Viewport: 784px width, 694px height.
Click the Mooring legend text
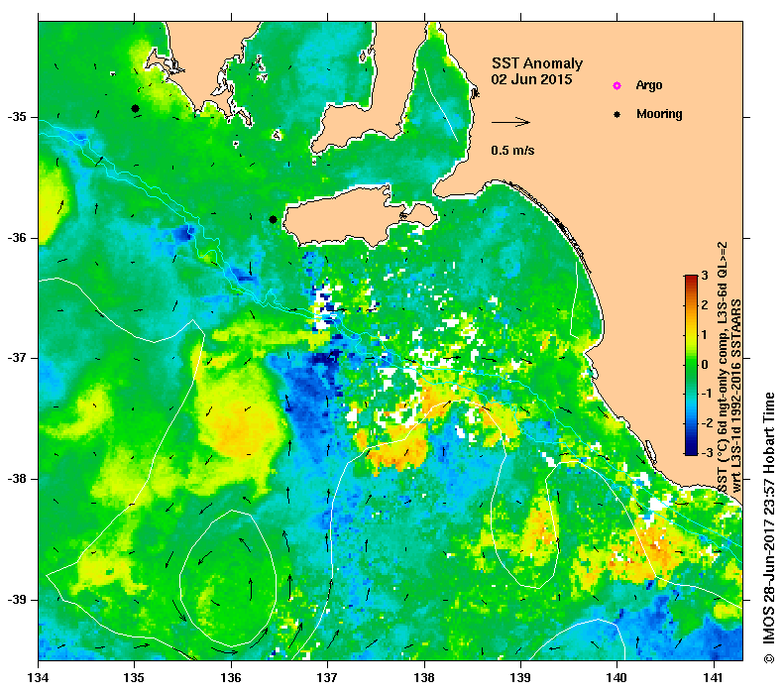point(659,114)
